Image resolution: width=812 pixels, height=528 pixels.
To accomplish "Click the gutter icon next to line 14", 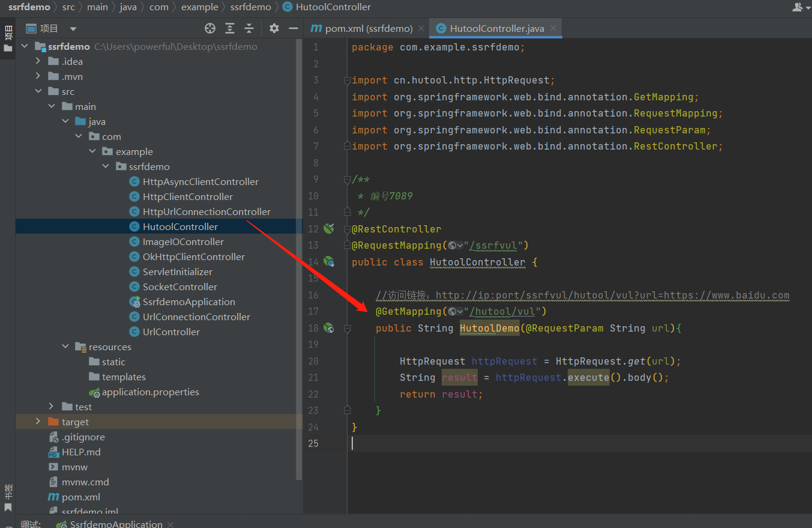I will pyautogui.click(x=328, y=261).
